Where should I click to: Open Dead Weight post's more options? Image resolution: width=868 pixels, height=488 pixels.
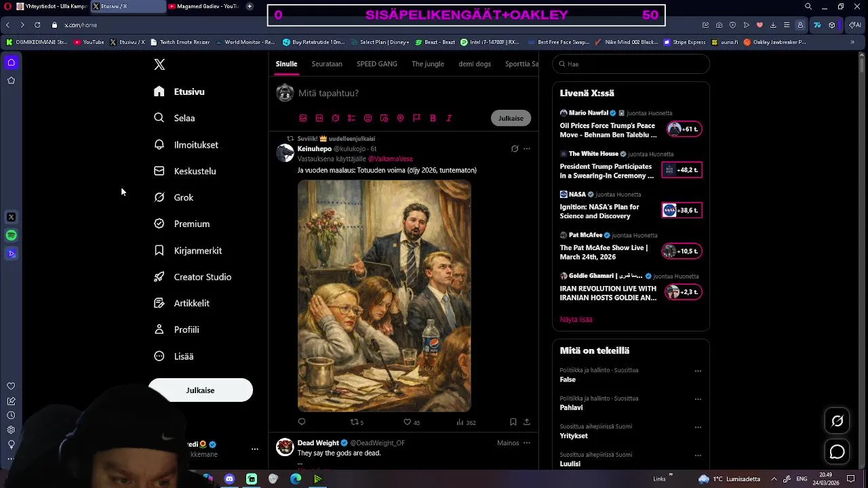point(527,443)
